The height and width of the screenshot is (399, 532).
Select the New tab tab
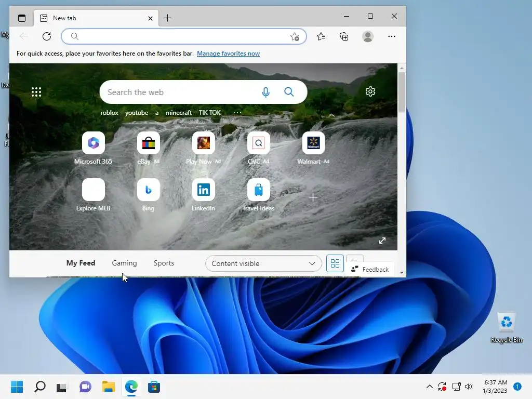tap(96, 18)
